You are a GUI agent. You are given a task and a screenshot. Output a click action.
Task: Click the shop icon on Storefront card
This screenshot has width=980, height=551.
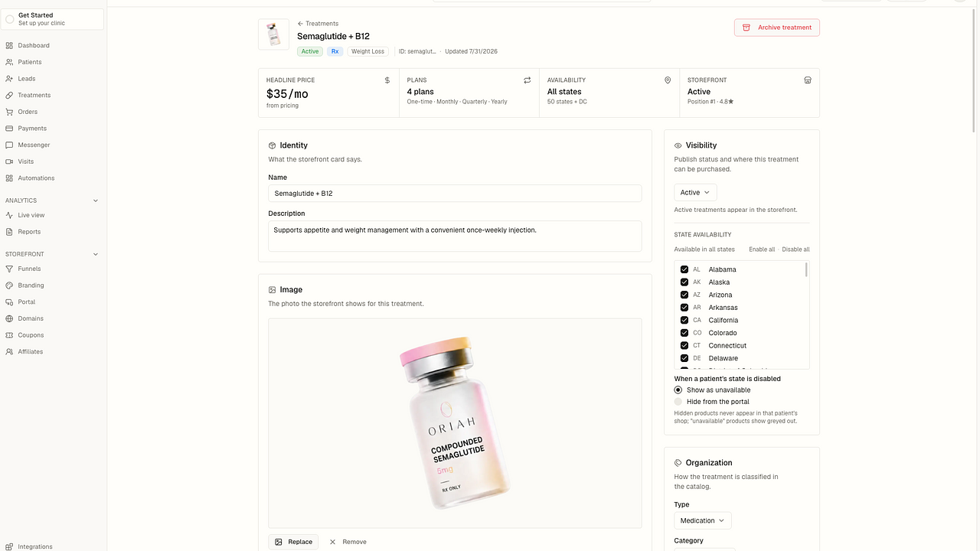click(808, 80)
